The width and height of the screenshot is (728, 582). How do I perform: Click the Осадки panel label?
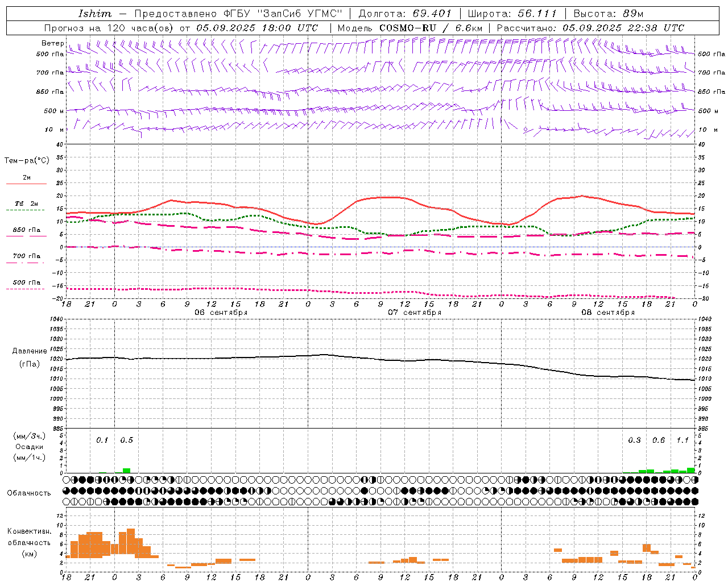point(29,447)
